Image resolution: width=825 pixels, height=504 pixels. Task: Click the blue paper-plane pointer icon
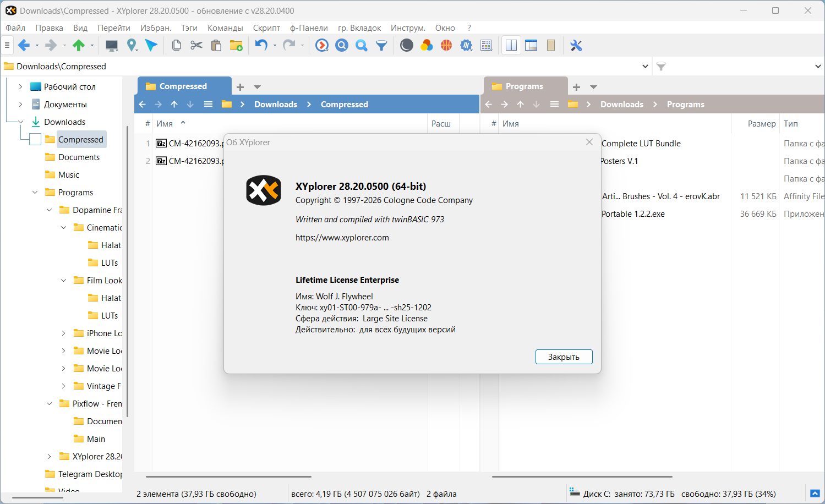[151, 46]
